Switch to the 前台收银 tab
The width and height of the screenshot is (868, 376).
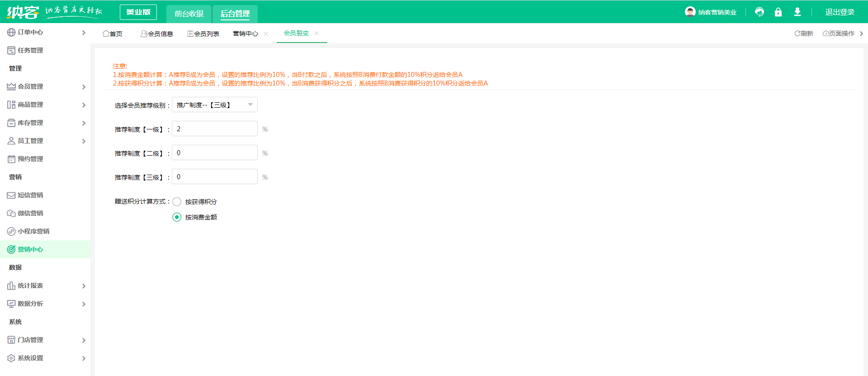(x=189, y=14)
